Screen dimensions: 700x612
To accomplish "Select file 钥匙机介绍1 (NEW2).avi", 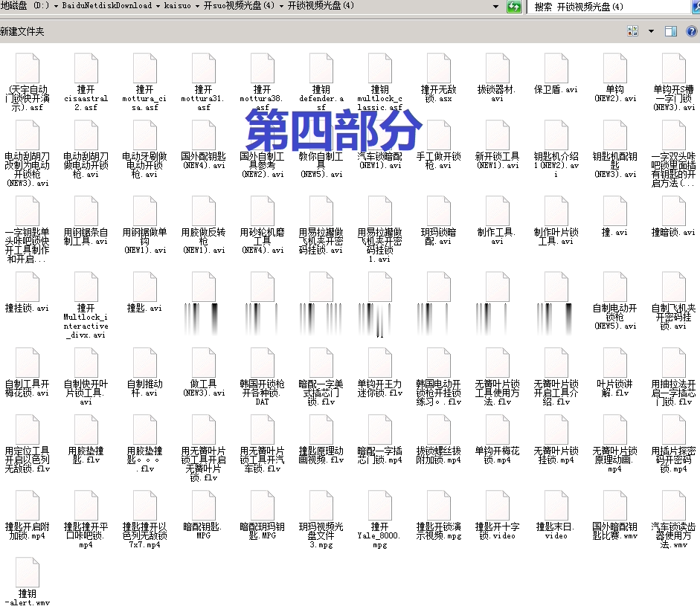I will [x=556, y=149].
